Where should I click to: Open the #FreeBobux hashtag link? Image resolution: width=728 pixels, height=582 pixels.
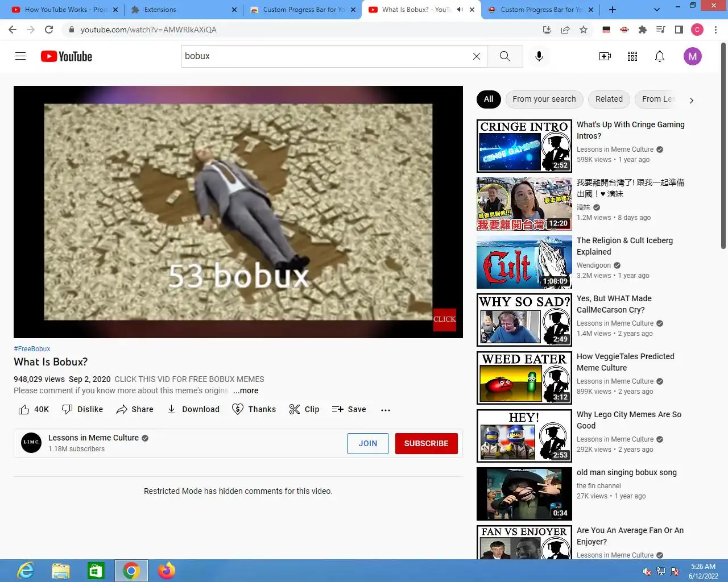pyautogui.click(x=32, y=349)
